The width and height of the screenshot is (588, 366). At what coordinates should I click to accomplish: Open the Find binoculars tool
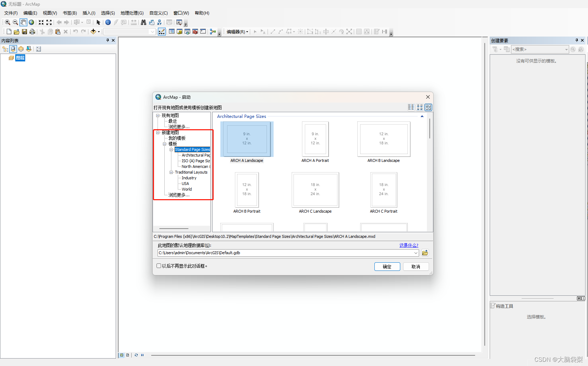click(143, 22)
